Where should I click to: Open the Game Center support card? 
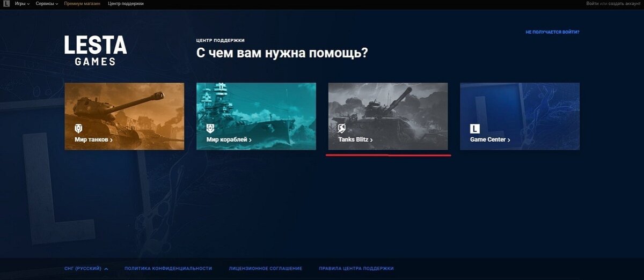click(x=520, y=116)
